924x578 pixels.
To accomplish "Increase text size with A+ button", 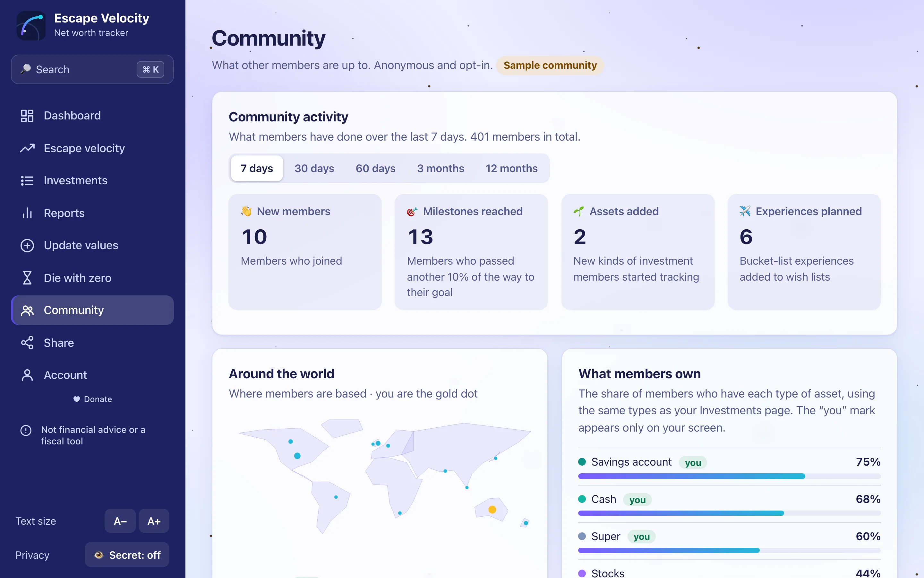I will pyautogui.click(x=154, y=521).
